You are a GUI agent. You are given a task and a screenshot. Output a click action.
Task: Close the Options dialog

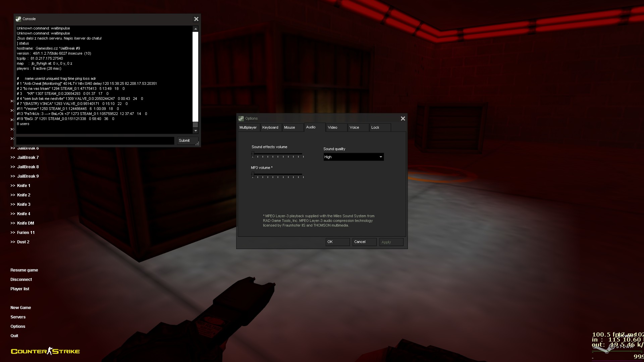403,119
